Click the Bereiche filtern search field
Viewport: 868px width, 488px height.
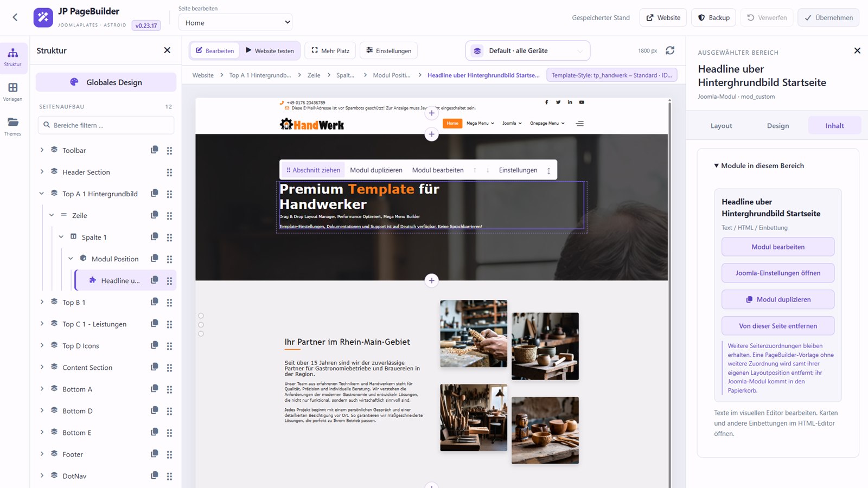click(x=106, y=125)
